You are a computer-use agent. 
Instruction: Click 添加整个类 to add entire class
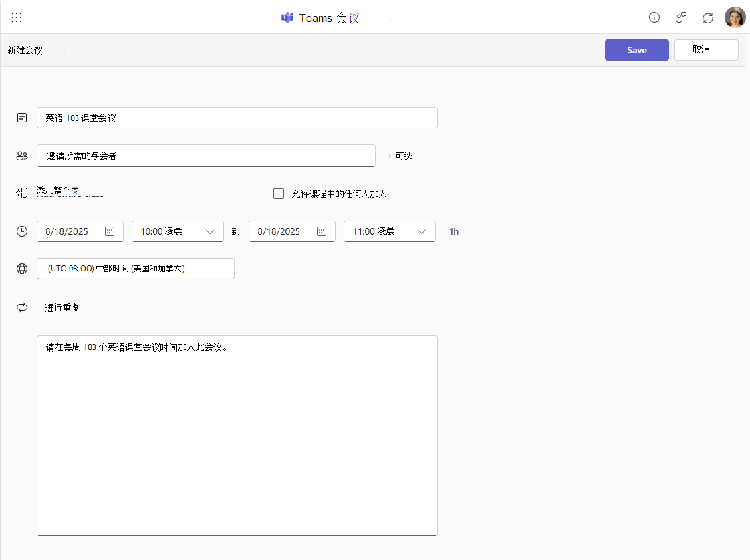tap(58, 191)
